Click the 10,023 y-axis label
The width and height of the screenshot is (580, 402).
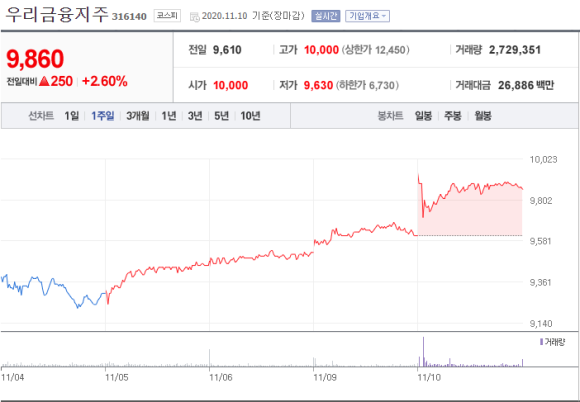point(543,159)
